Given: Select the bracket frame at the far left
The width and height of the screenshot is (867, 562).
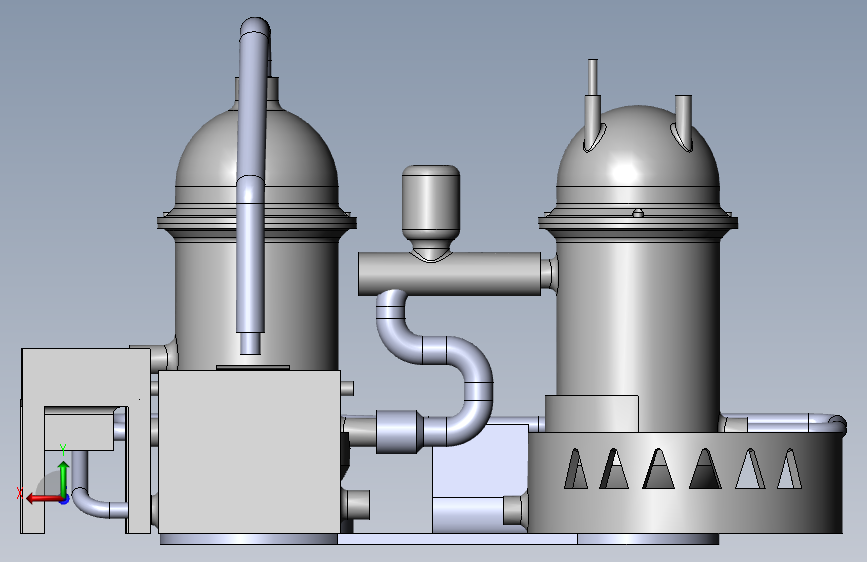Looking at the screenshot, I should [88, 376].
